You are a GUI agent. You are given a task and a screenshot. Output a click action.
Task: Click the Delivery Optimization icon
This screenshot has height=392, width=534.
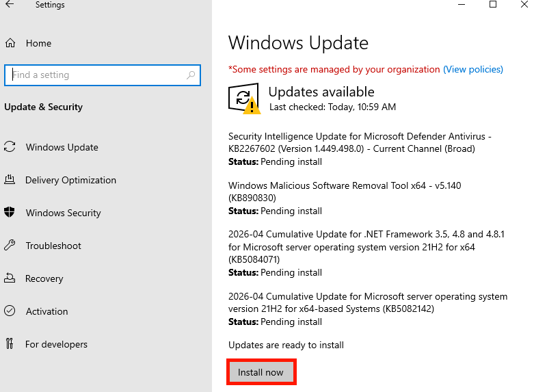pyautogui.click(x=10, y=180)
